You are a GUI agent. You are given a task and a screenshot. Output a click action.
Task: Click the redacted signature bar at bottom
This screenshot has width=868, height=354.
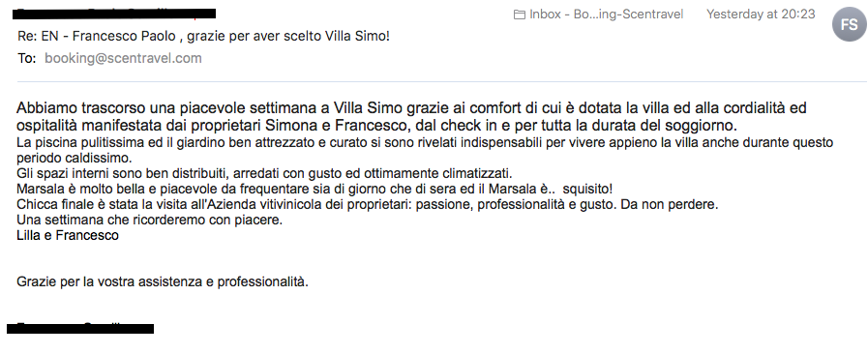click(x=80, y=329)
